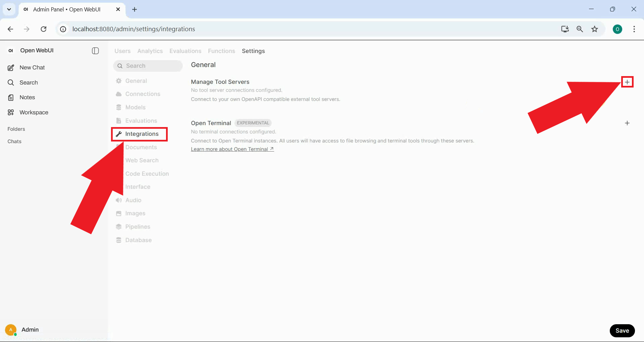Click the Integrations wrench icon
Viewport: 644px width, 342px height.
(x=119, y=134)
